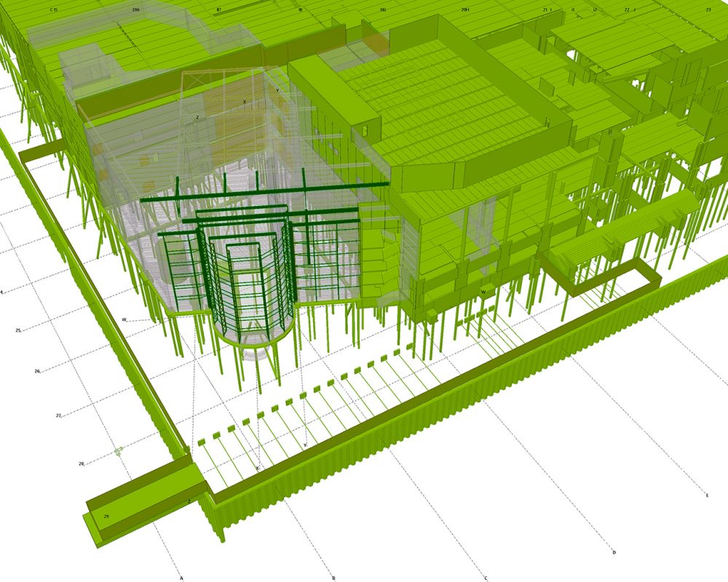Click grid line label A
The image size is (728, 582).
point(181,578)
